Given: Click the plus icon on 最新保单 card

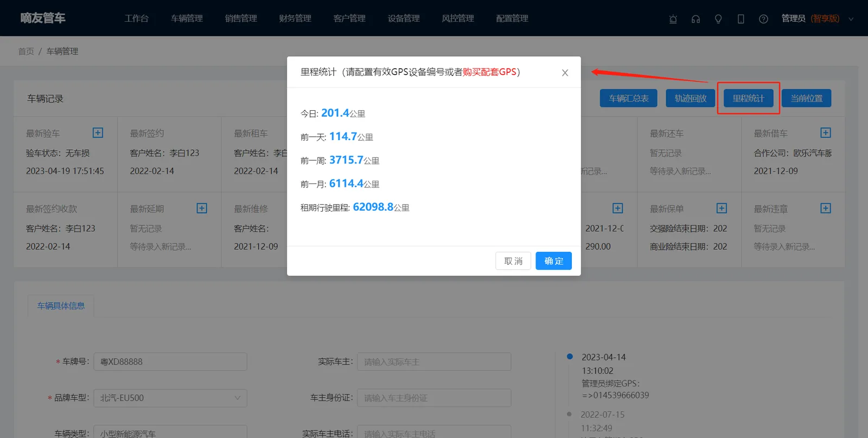Looking at the screenshot, I should point(722,208).
